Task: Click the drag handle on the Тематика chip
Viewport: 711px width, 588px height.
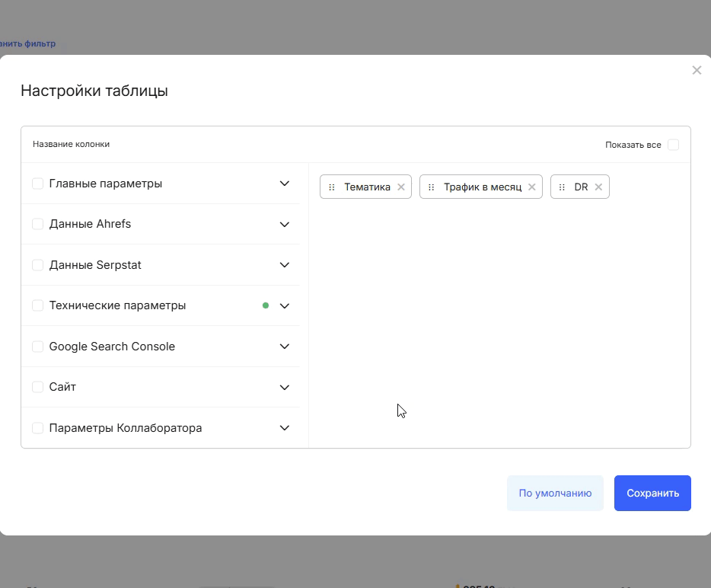Action: click(x=332, y=187)
